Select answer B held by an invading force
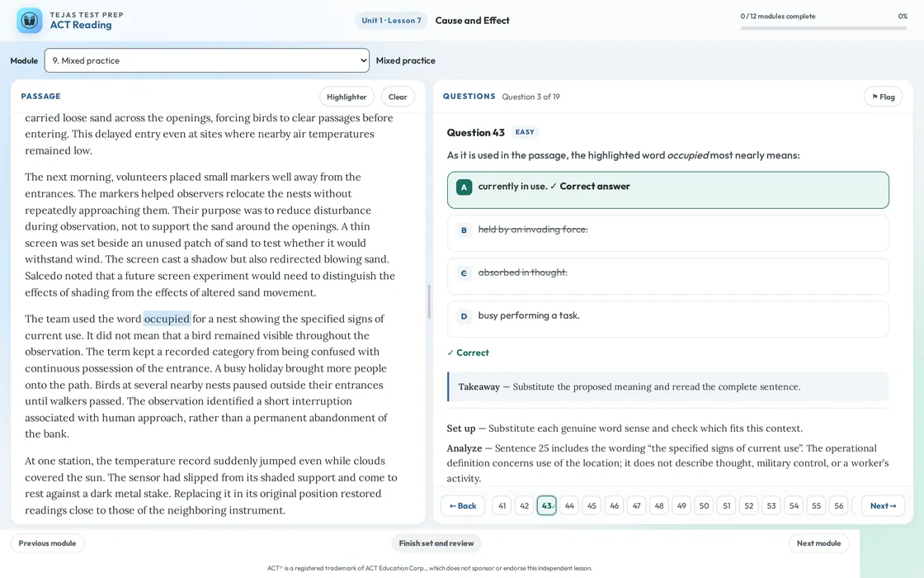 (x=667, y=233)
